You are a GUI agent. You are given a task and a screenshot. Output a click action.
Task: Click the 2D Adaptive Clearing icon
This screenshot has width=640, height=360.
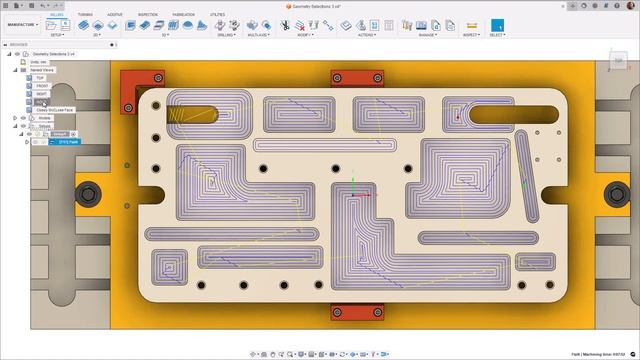click(83, 25)
